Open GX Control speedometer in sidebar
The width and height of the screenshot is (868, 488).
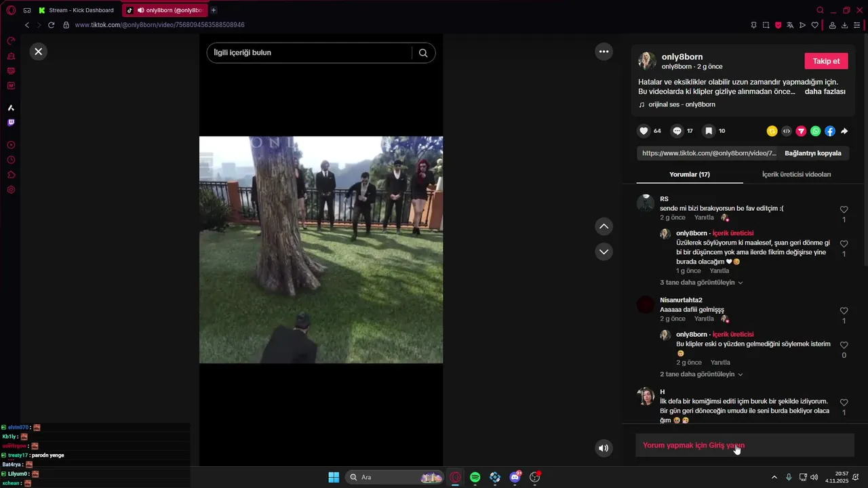coord(11,41)
